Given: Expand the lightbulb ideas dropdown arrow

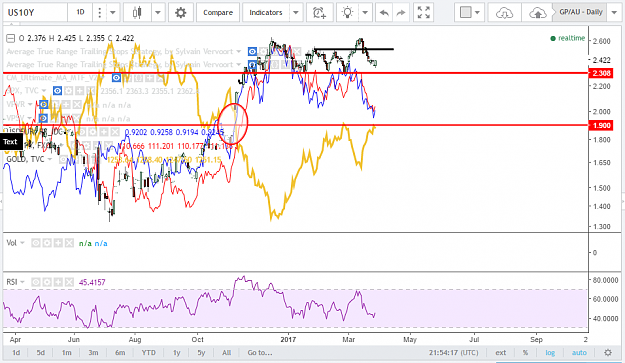Looking at the screenshot, I should (x=365, y=12).
